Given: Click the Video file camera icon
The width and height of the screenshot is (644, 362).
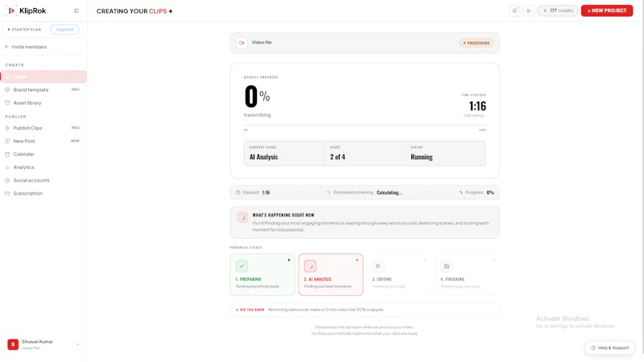Looking at the screenshot, I should [242, 43].
